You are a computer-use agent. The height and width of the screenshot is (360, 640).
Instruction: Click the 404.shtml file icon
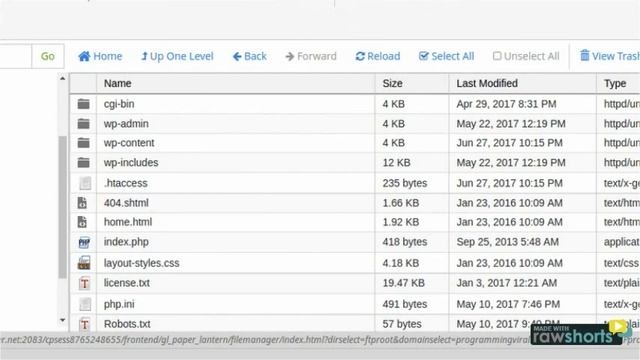click(82, 203)
